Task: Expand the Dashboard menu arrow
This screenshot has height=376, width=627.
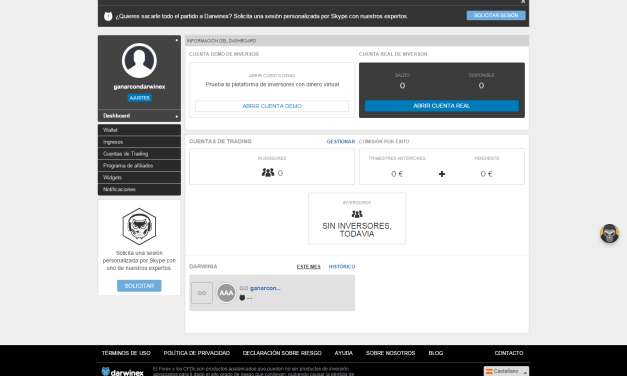Action: [x=176, y=116]
